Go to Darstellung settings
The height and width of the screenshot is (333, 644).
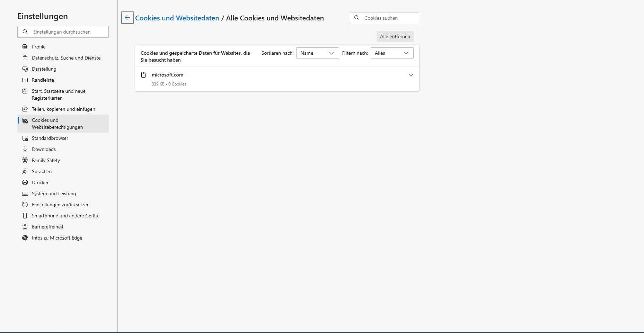pos(63,69)
